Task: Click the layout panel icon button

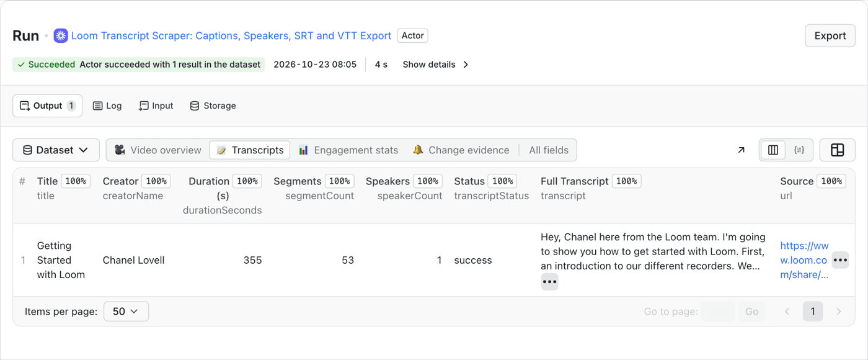Action: (x=838, y=150)
